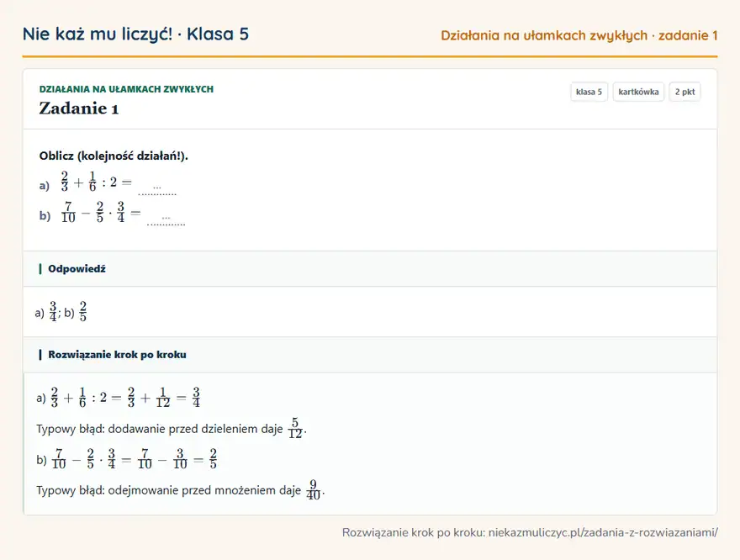
Task: Click the 'klasa 5' tag
Action: pos(589,92)
